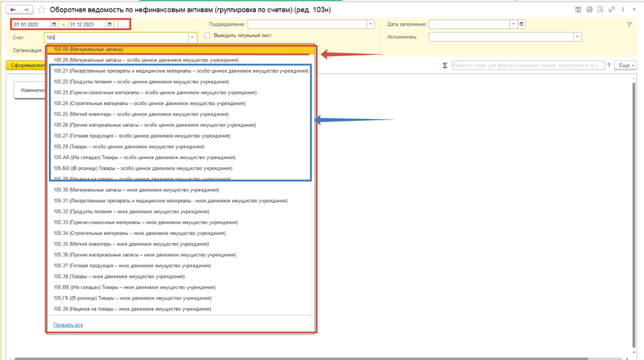Viewport: 644px width, 360px height.
Task: Open period selection via the ellipsis button
Action: [123, 24]
